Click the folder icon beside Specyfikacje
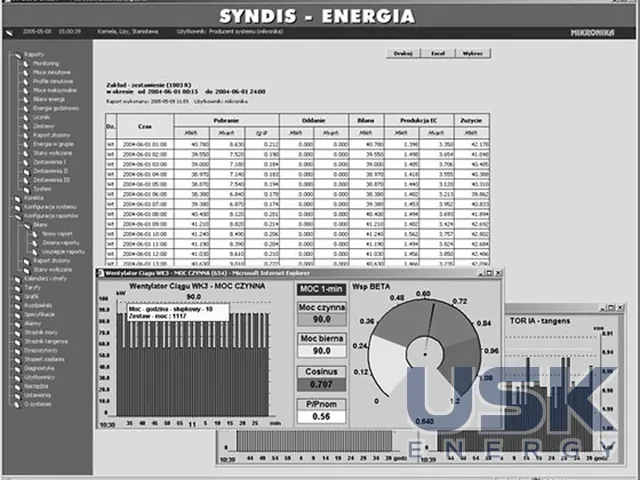Viewport: 640px width, 480px height. (x=17, y=315)
